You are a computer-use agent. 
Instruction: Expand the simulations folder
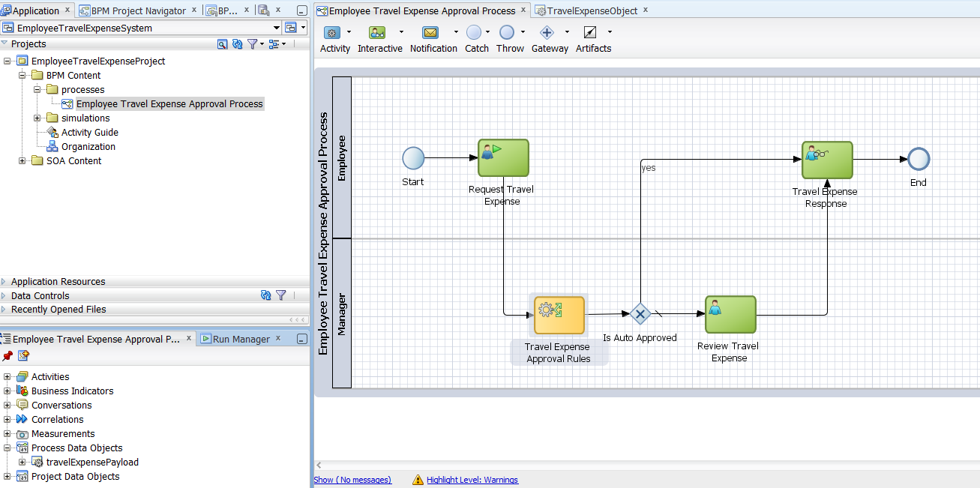37,118
